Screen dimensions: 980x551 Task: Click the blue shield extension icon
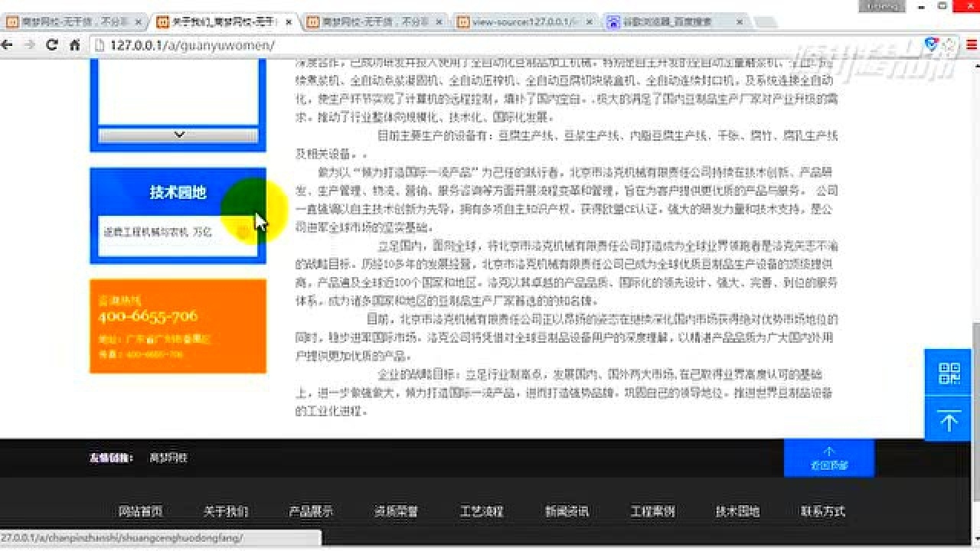[x=932, y=44]
